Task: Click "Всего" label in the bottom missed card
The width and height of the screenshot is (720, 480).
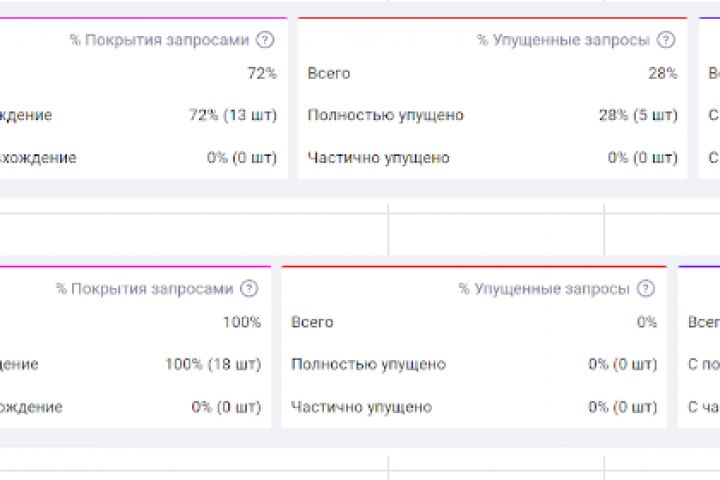Action: click(x=312, y=322)
